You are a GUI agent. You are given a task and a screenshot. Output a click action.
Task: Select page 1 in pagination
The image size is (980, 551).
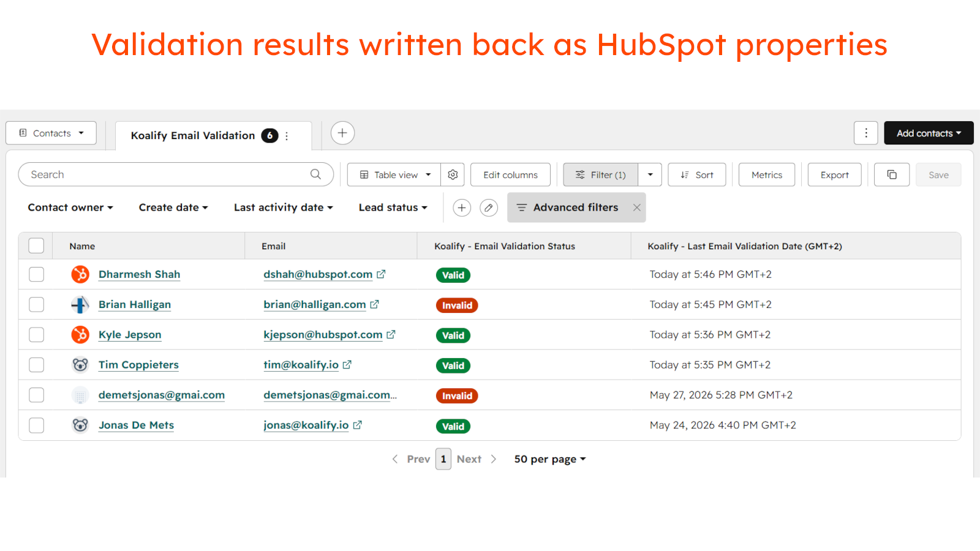click(443, 459)
